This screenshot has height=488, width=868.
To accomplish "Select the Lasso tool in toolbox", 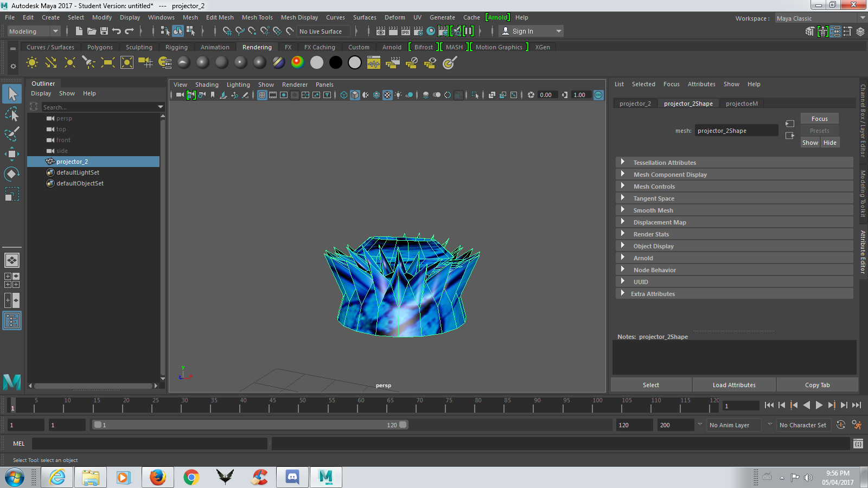I will coord(12,114).
